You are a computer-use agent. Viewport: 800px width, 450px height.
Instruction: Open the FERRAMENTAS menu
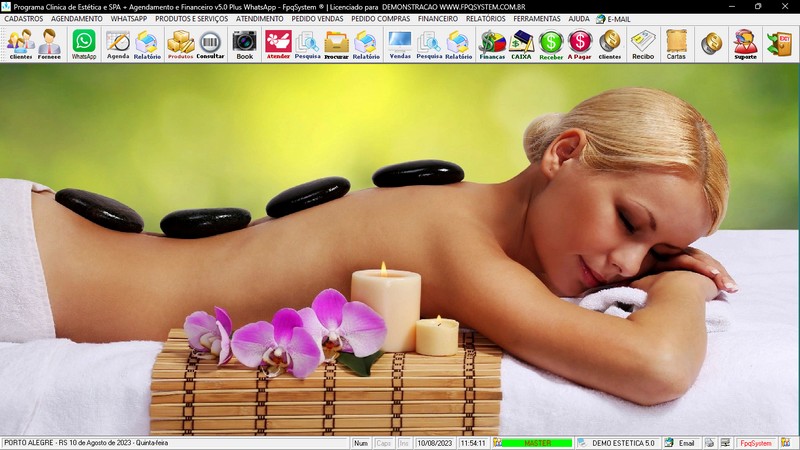537,18
